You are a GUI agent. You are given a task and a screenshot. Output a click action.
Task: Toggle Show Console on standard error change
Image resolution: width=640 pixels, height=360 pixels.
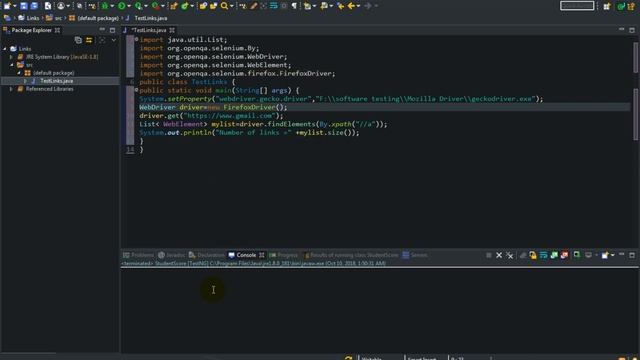pyautogui.click(x=565, y=255)
